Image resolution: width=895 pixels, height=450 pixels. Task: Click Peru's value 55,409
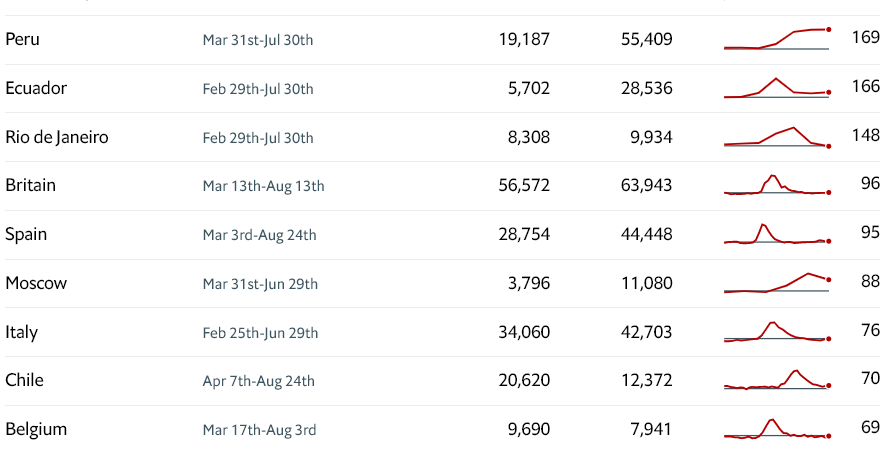[647, 39]
